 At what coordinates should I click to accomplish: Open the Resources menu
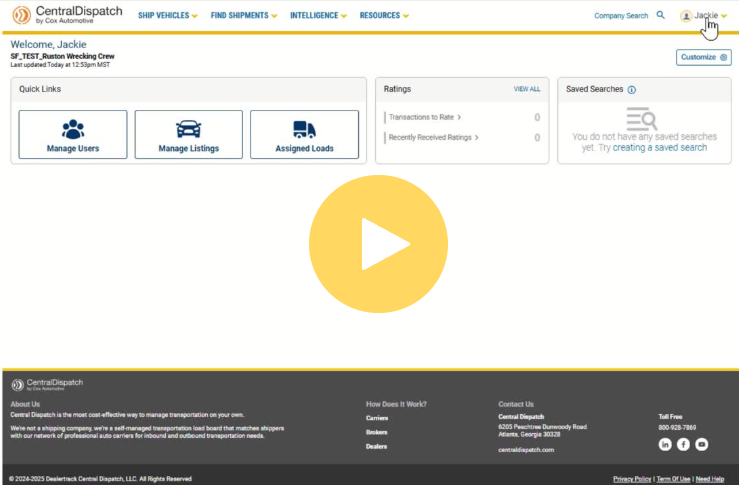point(384,16)
